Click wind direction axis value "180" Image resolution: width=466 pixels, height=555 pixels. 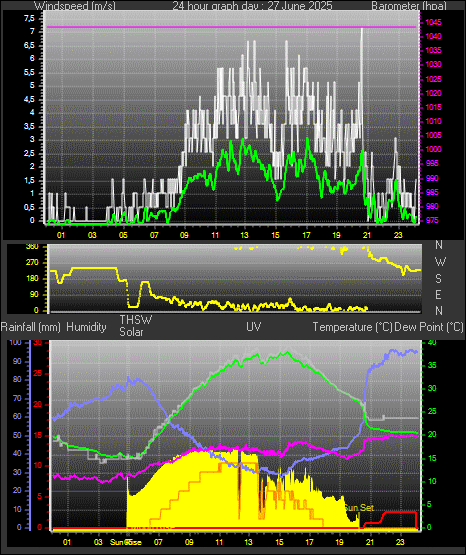pos(32,279)
